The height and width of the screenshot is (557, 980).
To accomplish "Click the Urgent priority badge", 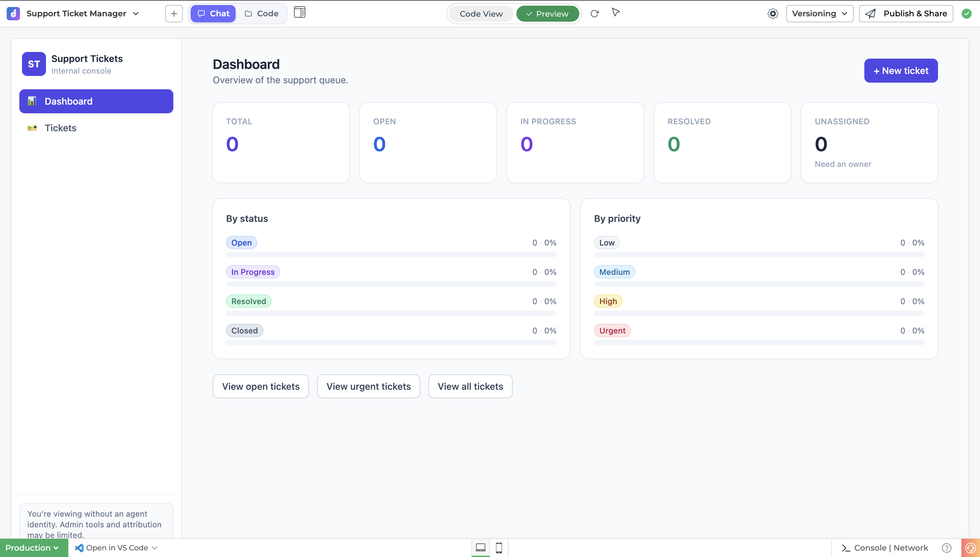I will [612, 330].
